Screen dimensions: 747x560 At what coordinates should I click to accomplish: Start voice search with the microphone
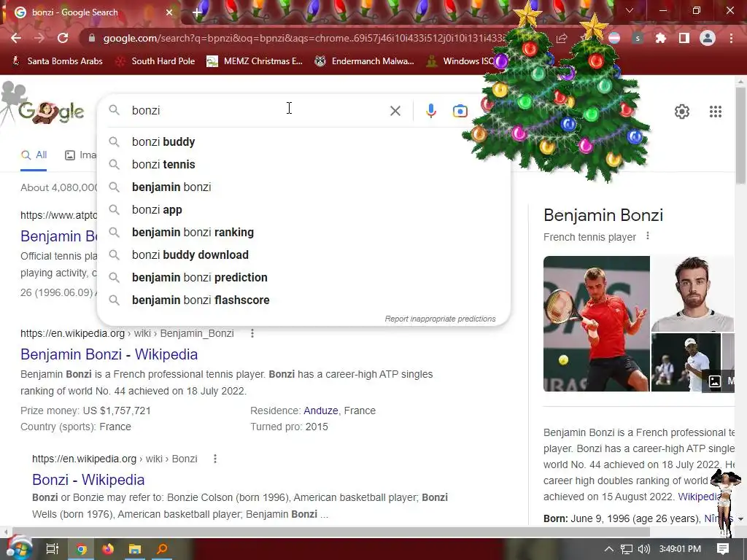(430, 111)
